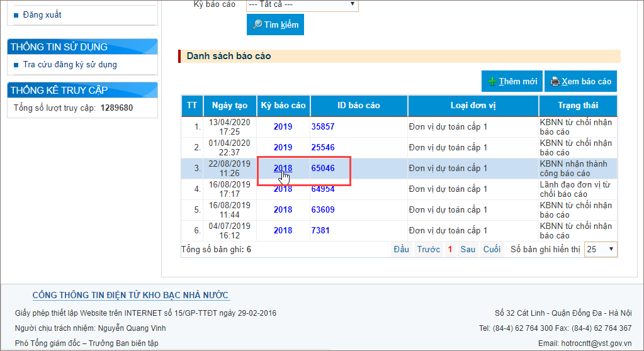
Task: Click email hotrocntt@vst.gov.vn in footer
Action: [x=596, y=343]
